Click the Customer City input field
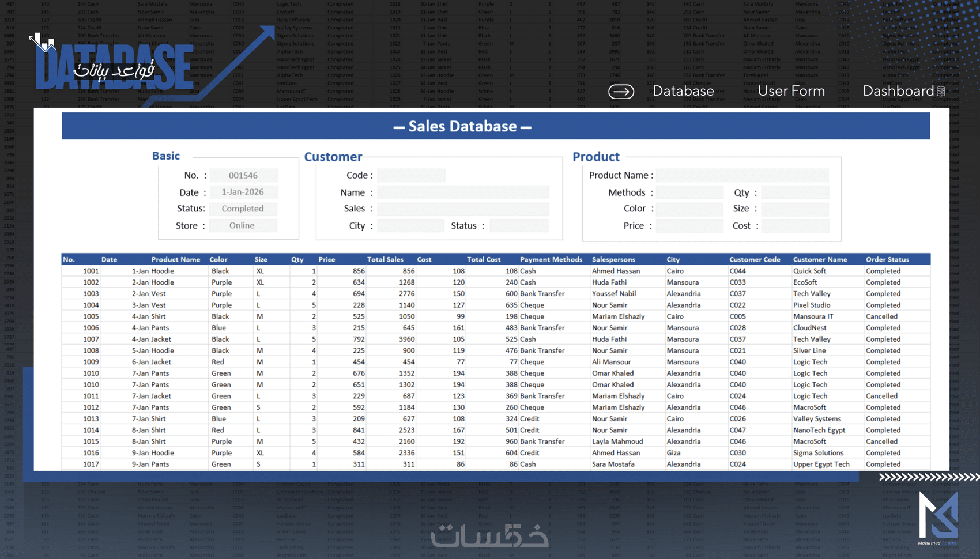The image size is (980, 559). pos(411,225)
